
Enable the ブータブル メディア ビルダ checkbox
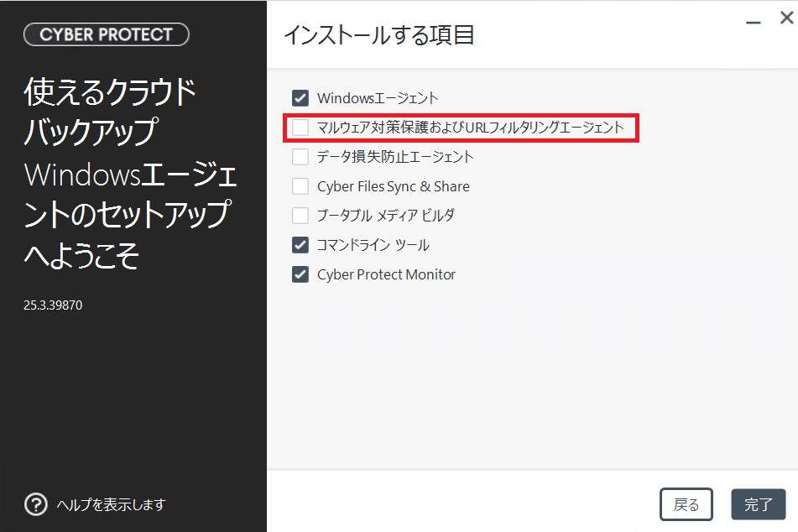coord(300,216)
